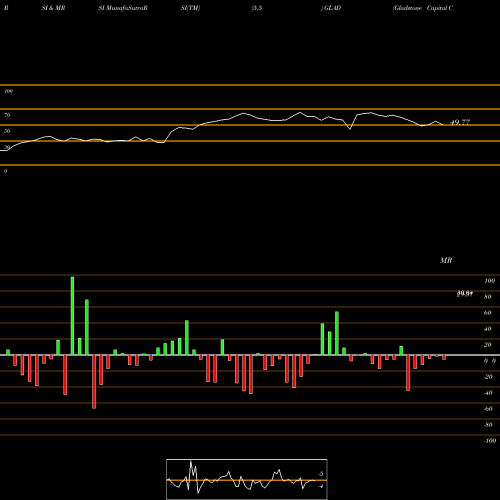This screenshot has height=500, width=500.
Task: Open the mini overview chart thumbnail
Action: click(x=247, y=479)
